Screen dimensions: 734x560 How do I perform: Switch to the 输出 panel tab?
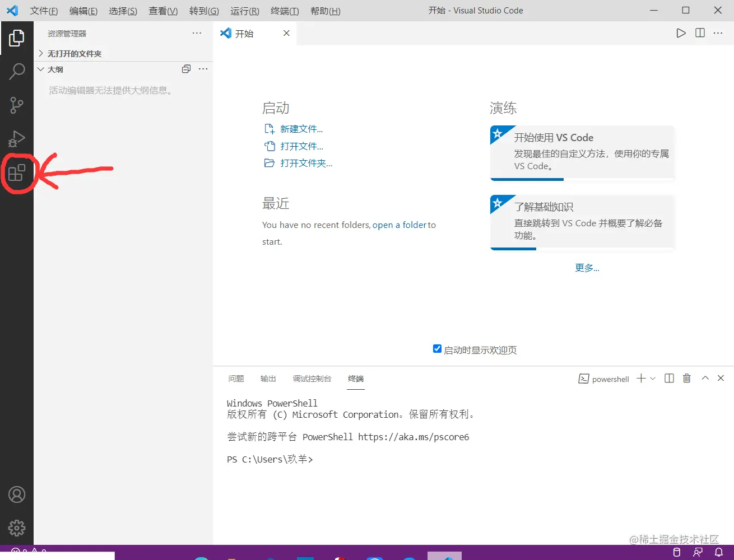(268, 379)
